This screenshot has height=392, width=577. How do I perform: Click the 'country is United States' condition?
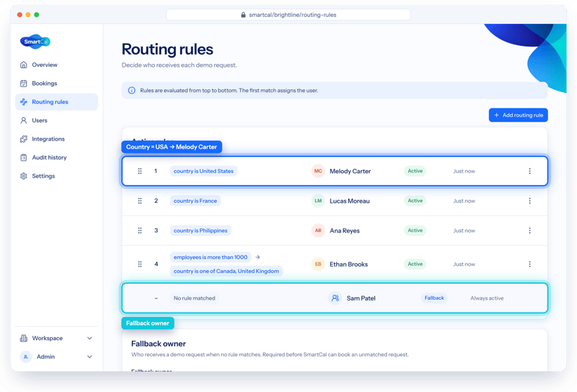[203, 171]
